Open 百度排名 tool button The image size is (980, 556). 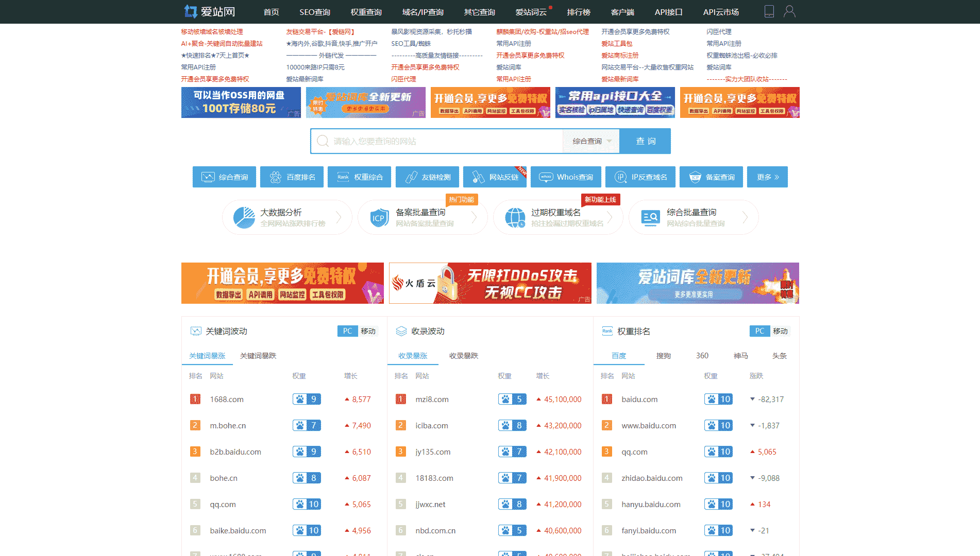tap(292, 177)
